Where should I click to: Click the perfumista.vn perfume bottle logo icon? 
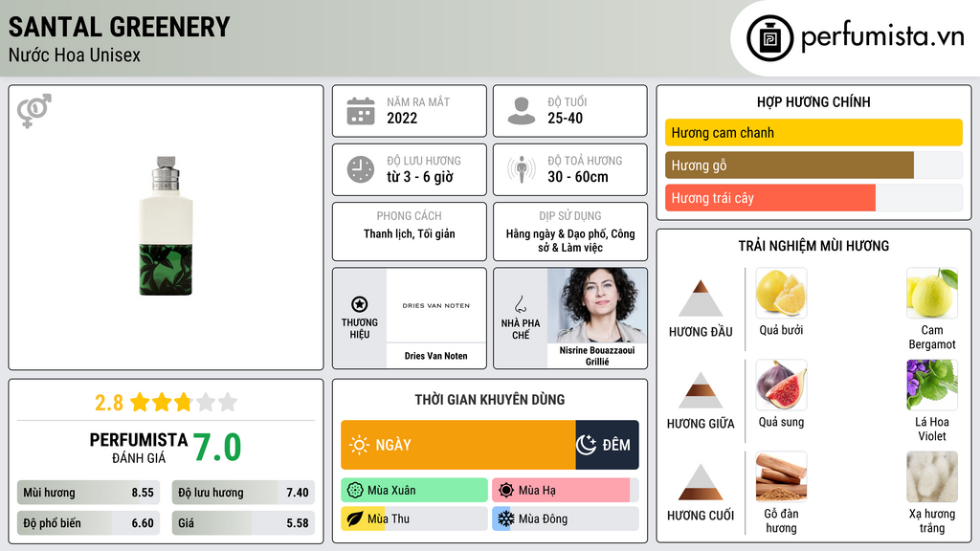pos(769,38)
